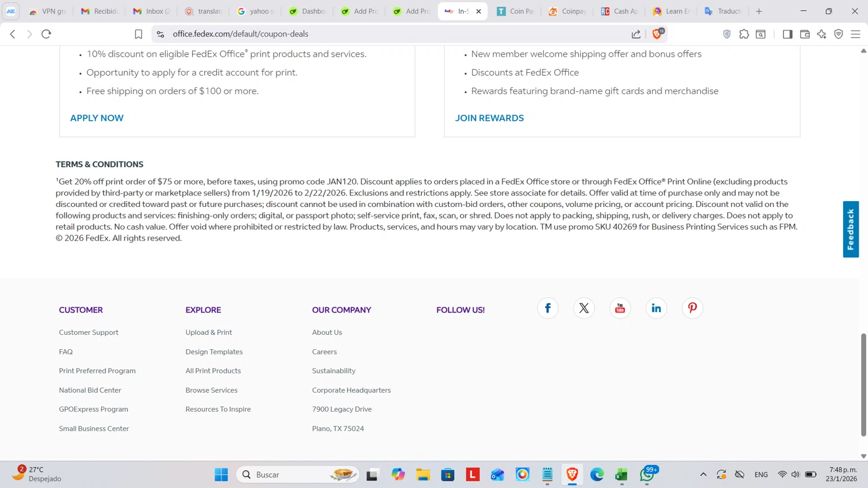Open the Sustainability link
The image size is (868, 488).
pyautogui.click(x=334, y=371)
